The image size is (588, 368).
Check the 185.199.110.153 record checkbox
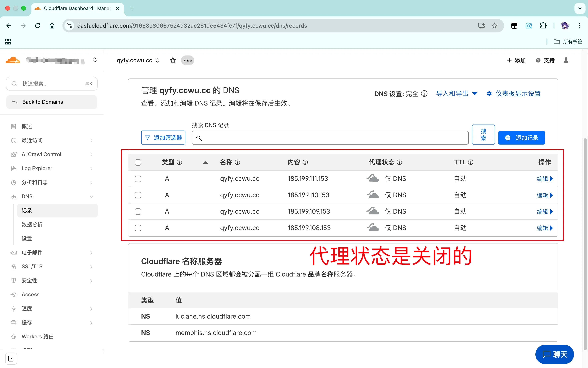[x=138, y=195]
